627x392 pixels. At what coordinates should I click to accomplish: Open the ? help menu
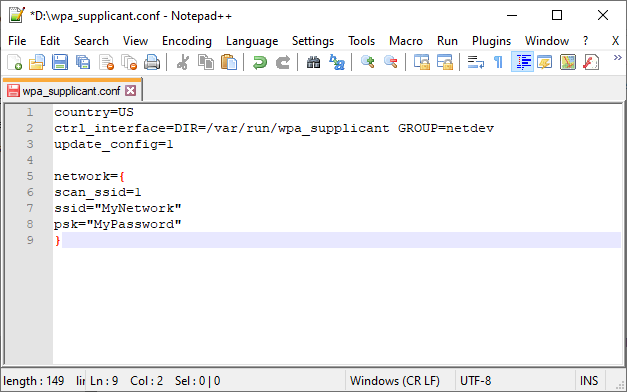[586, 41]
